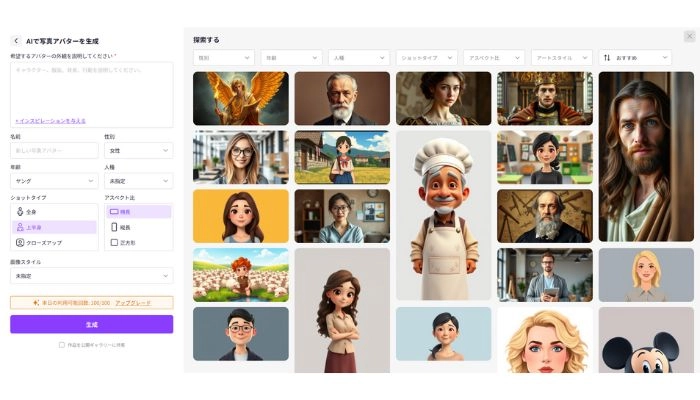Select the 縦長 portrait aspect ratio option
Screen dimensions: 700x400
[138, 227]
